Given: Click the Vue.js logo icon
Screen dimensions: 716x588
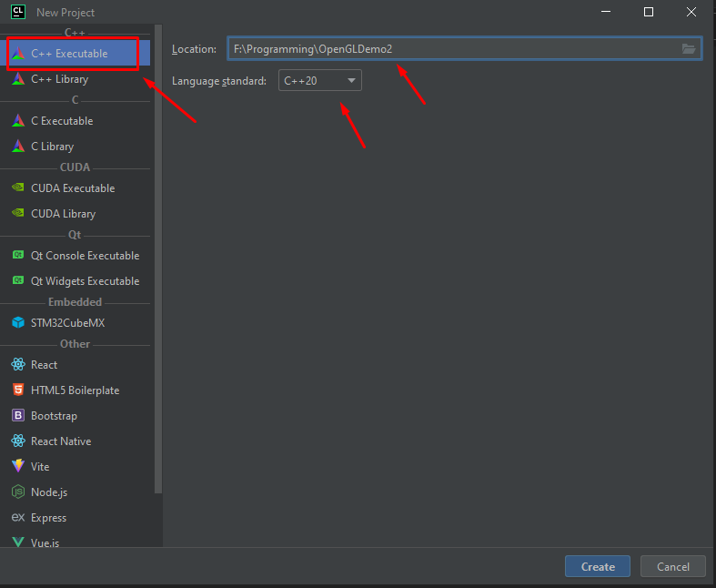Looking at the screenshot, I should pos(18,542).
